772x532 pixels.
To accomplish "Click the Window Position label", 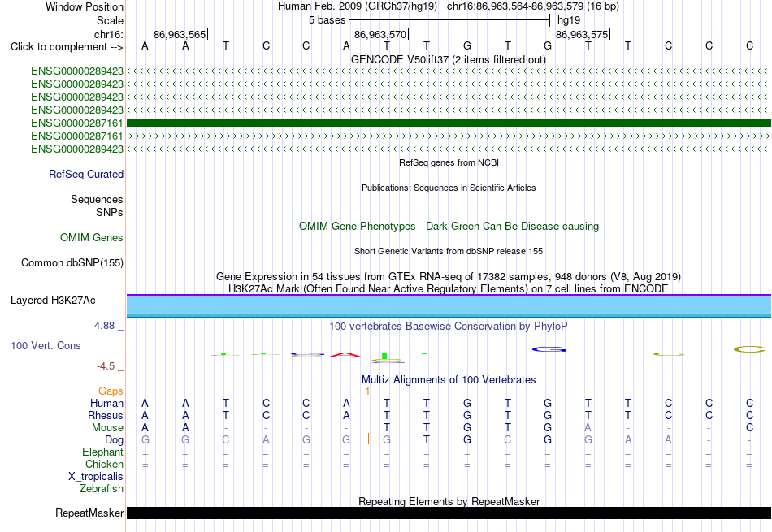I will (x=85, y=6).
